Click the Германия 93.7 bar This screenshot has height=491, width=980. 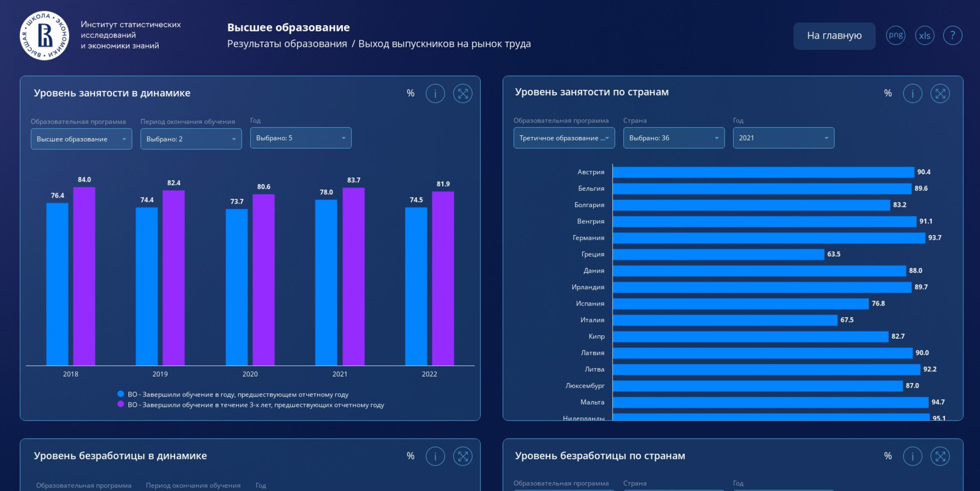pos(769,238)
